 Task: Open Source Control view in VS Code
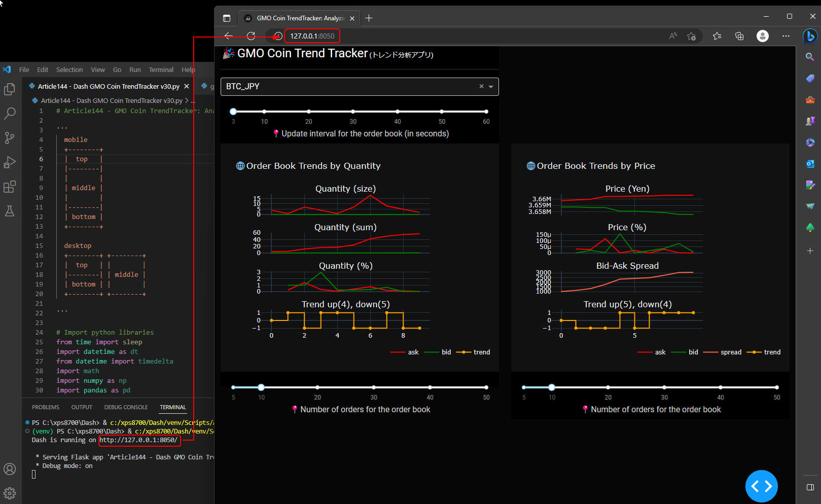pos(10,138)
